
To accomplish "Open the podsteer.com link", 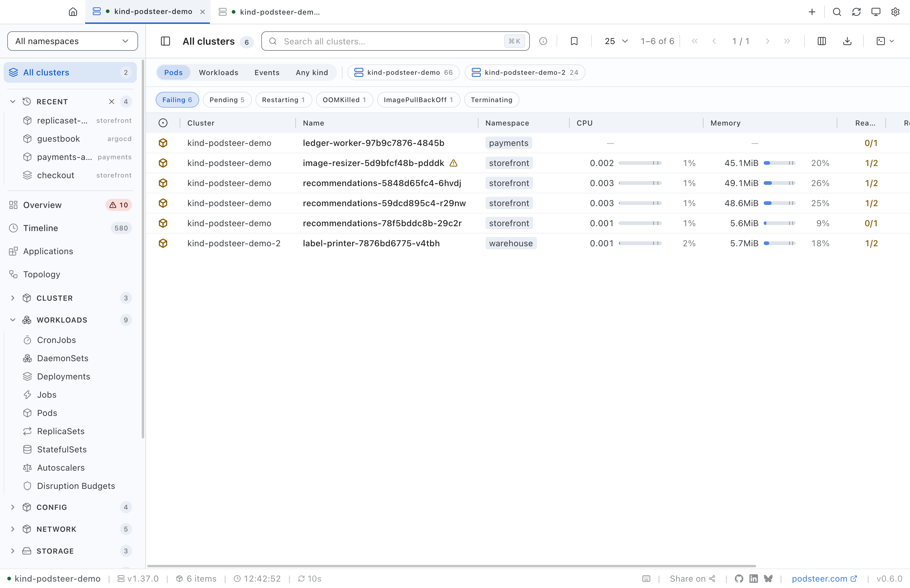I will [x=824, y=579].
